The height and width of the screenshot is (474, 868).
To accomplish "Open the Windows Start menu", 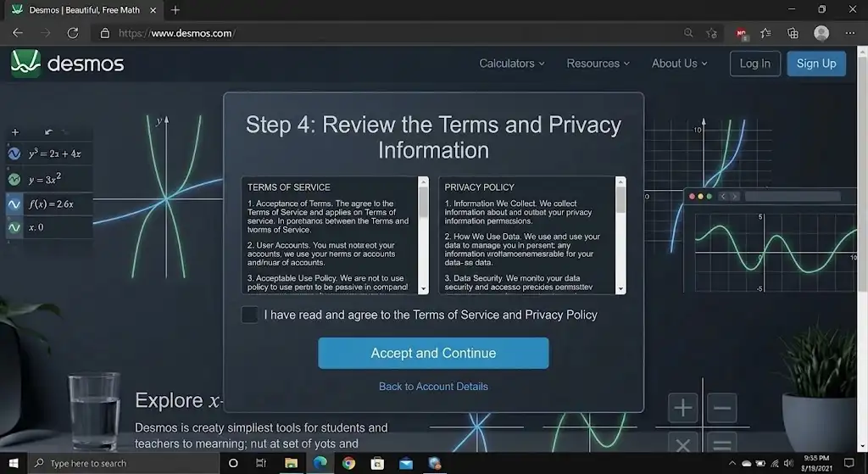I will [x=14, y=463].
